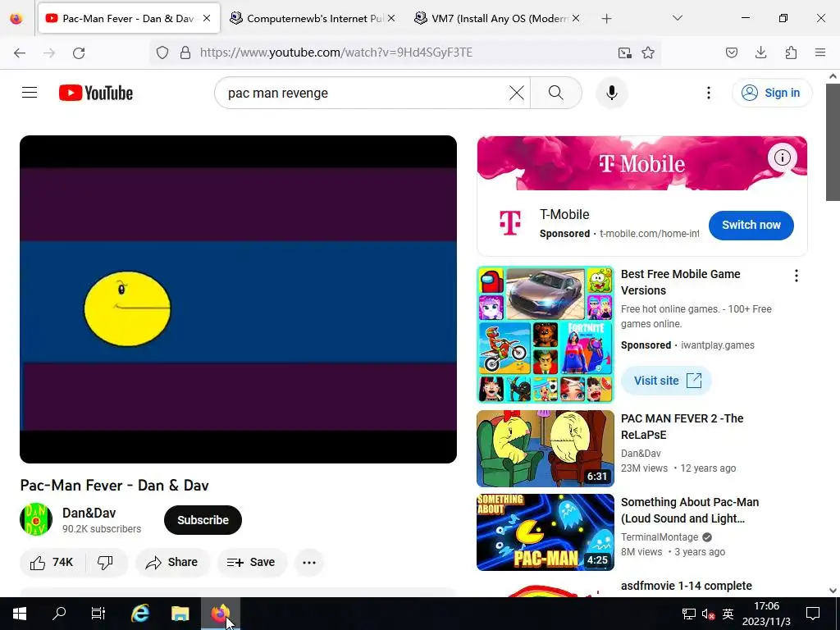Open Task View on the taskbar
Screen dimensions: 840x630
click(x=98, y=614)
